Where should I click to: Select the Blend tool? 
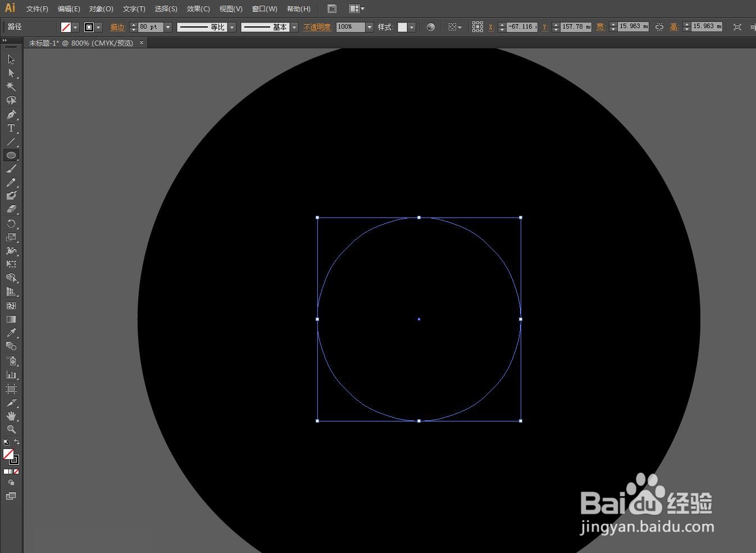click(x=11, y=346)
